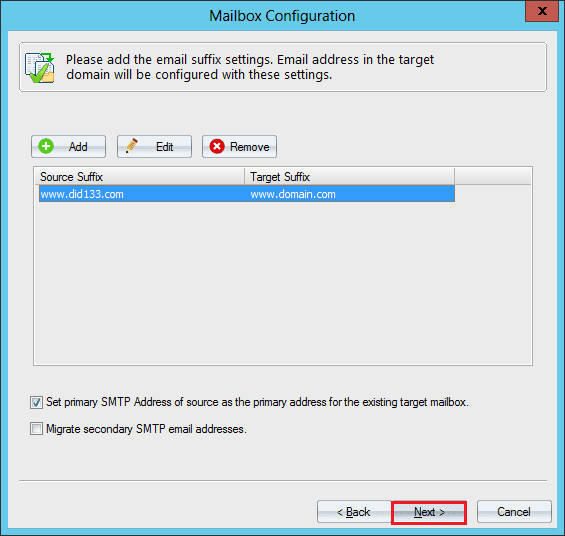Select the www.domain.com target suffix cell
The image size is (565, 536).
(293, 195)
